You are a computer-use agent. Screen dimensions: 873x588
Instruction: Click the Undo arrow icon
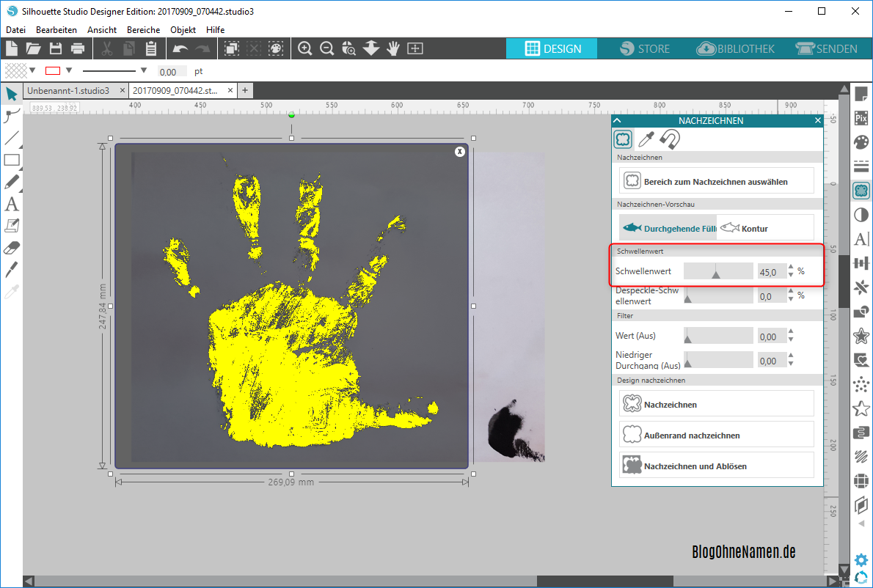(180, 48)
